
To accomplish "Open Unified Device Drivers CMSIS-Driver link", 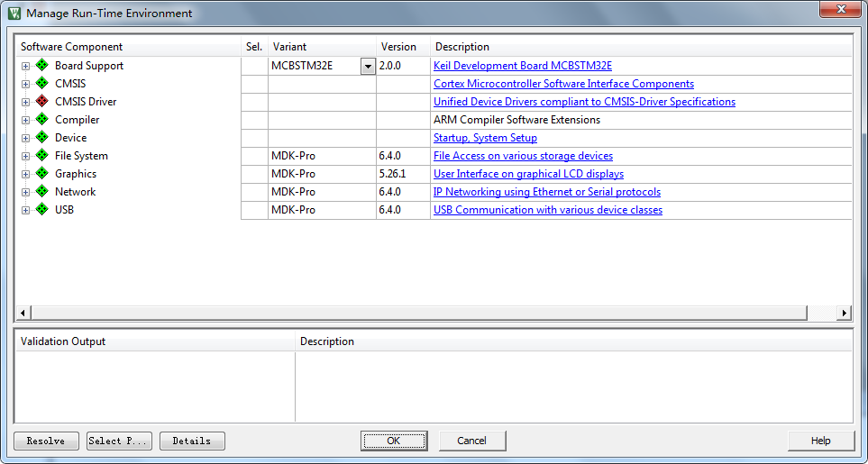I will [x=585, y=102].
